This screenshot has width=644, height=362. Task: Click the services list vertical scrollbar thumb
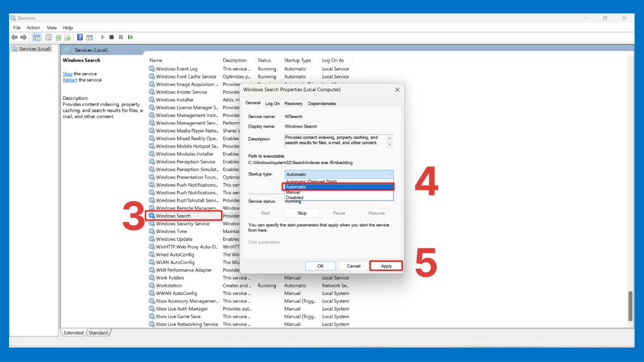tap(631, 305)
